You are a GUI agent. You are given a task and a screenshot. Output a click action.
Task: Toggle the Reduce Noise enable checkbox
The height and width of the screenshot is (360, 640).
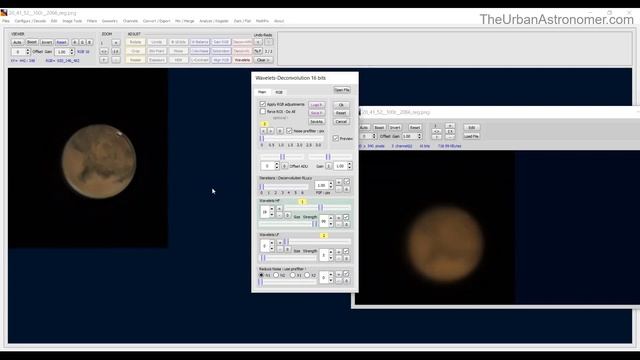346,274
